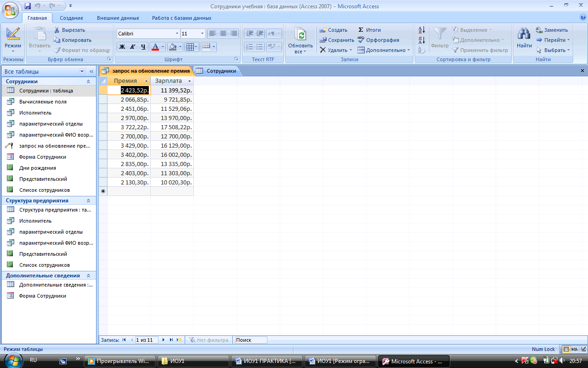Delete record with Удалить

[336, 50]
